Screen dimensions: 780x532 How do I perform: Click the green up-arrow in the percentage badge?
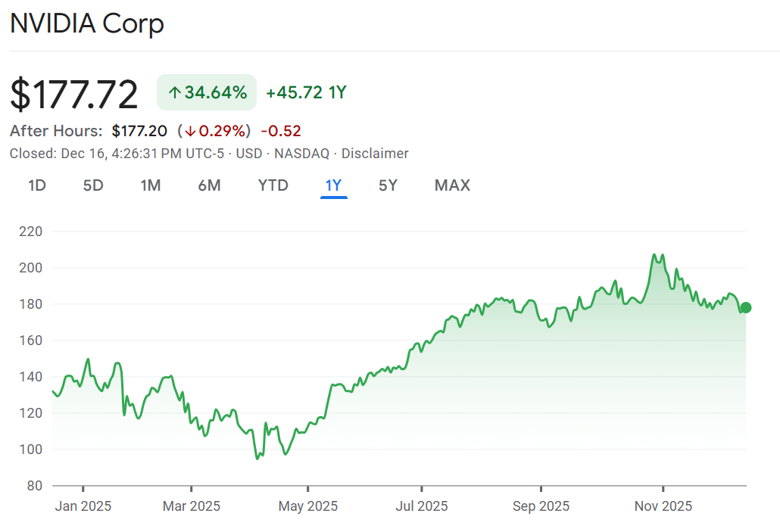pos(174,93)
